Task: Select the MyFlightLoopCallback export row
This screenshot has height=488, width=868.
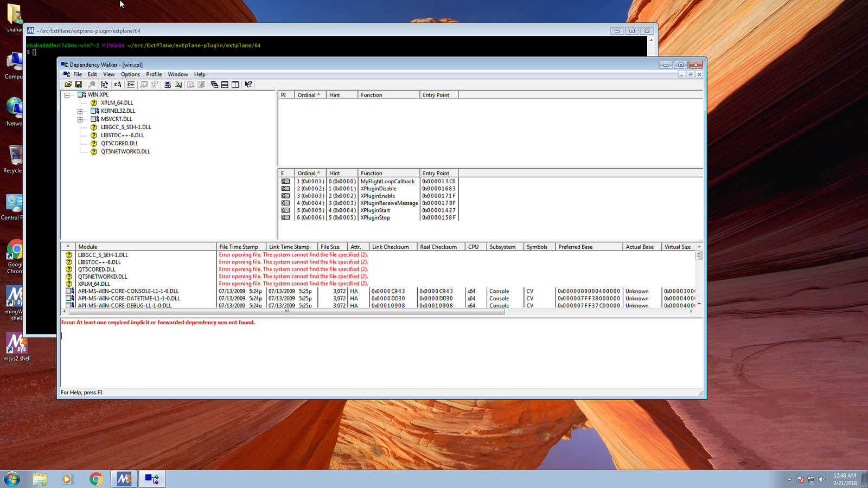Action: click(x=368, y=182)
